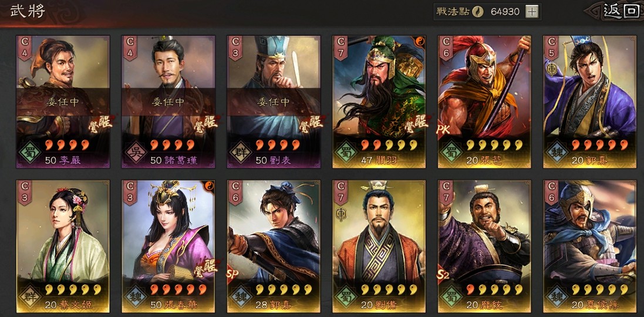Select the 諸葛瑾 general card
Image resolution: width=644 pixels, height=317 pixels.
click(168, 102)
